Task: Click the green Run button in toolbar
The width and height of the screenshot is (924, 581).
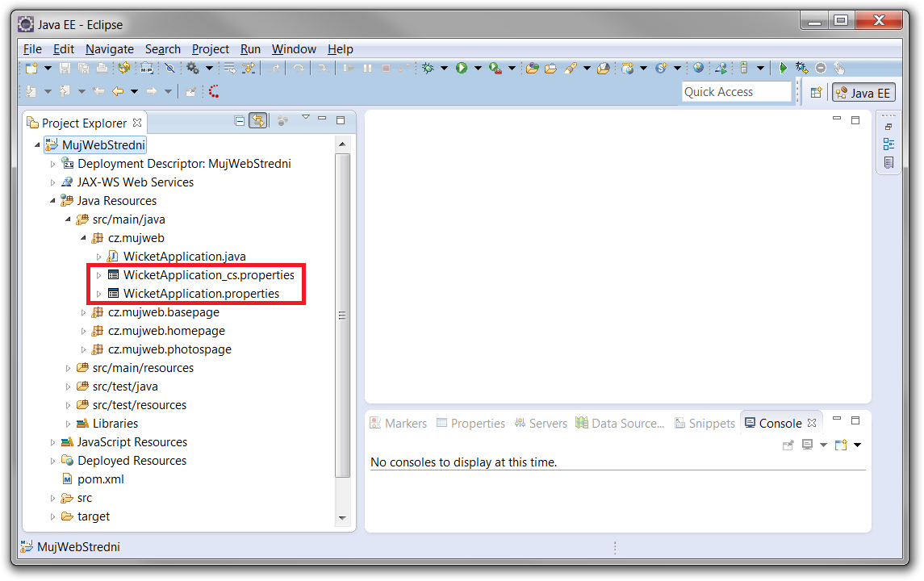Action: click(x=462, y=69)
